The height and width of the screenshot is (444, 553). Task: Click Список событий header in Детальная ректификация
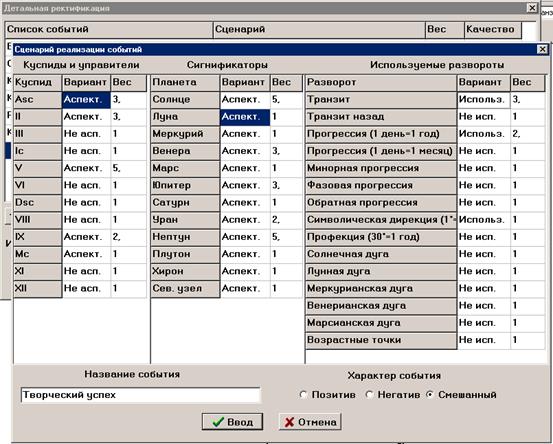click(x=109, y=30)
